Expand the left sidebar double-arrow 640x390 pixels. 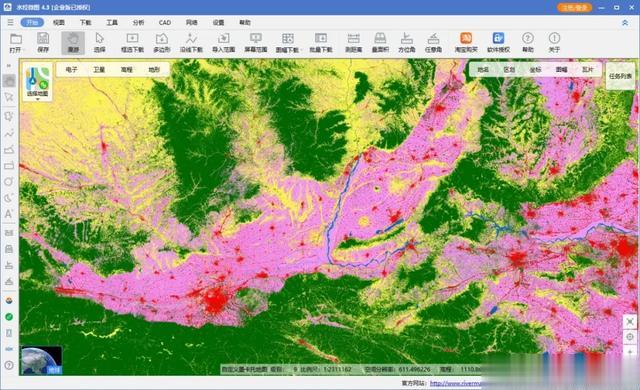click(9, 65)
